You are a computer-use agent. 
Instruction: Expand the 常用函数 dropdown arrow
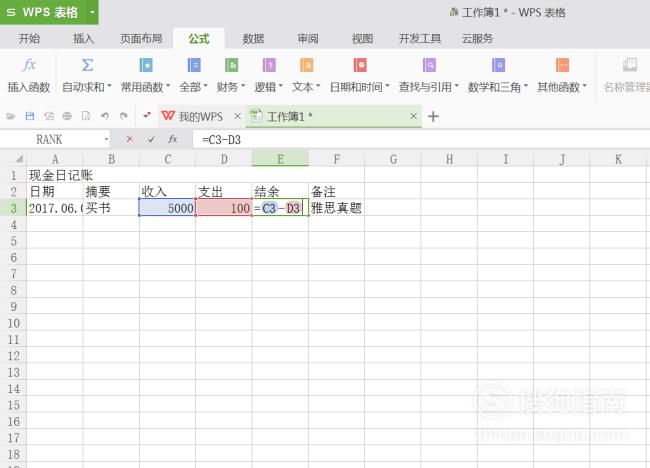point(168,86)
